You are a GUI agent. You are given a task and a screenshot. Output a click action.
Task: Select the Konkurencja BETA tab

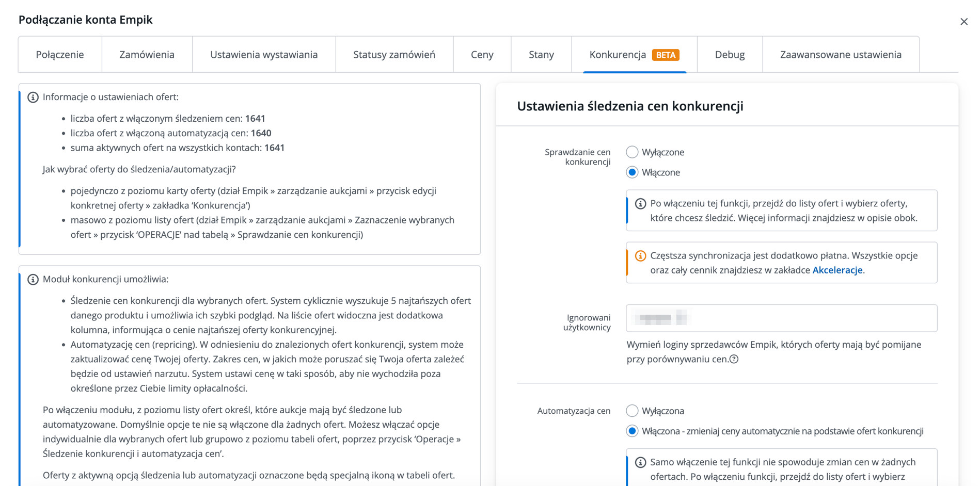click(x=635, y=55)
